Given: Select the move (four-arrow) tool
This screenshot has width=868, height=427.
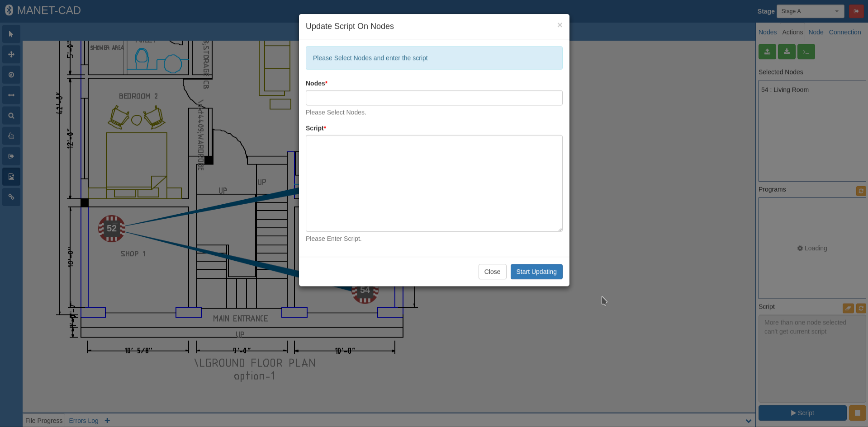Looking at the screenshot, I should coord(11,55).
